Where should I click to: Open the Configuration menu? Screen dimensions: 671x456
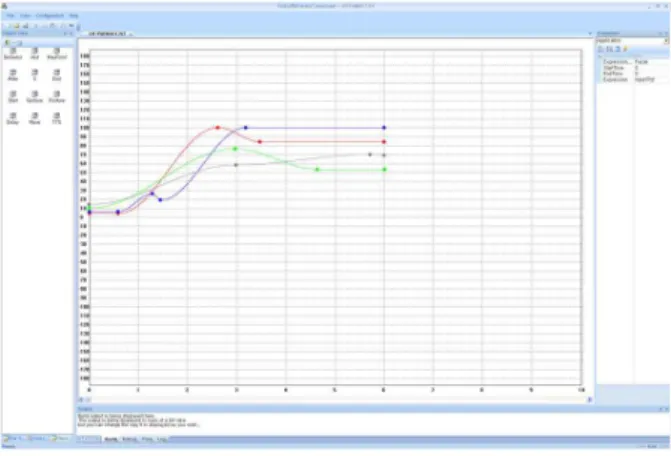click(x=50, y=15)
